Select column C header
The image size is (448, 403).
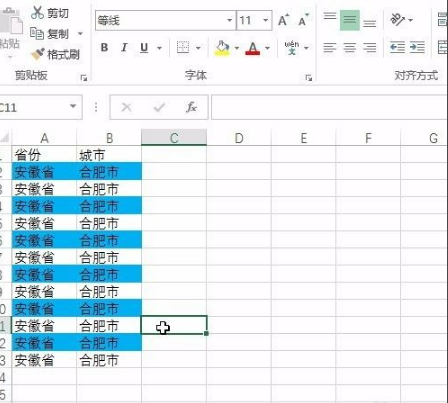click(174, 138)
